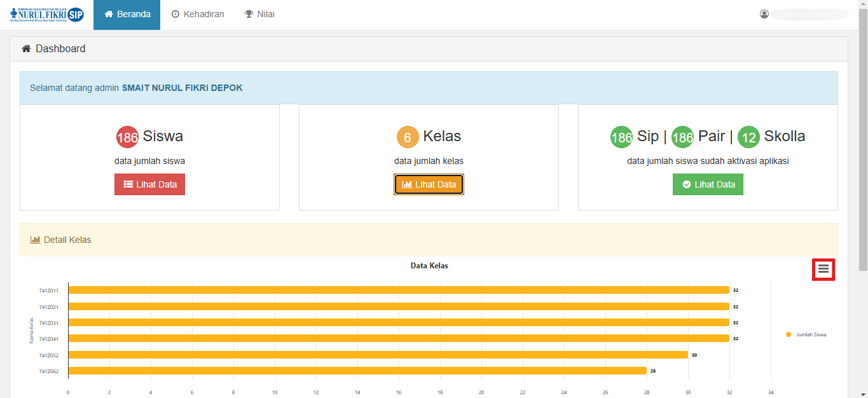Expand the user account dropdown menu
The width and height of the screenshot is (868, 398).
pyautogui.click(x=809, y=14)
